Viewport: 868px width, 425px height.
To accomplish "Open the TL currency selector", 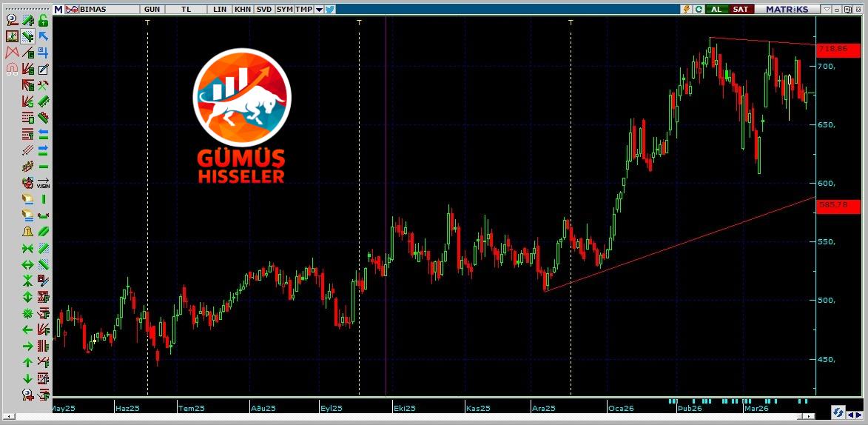I will coord(186,10).
